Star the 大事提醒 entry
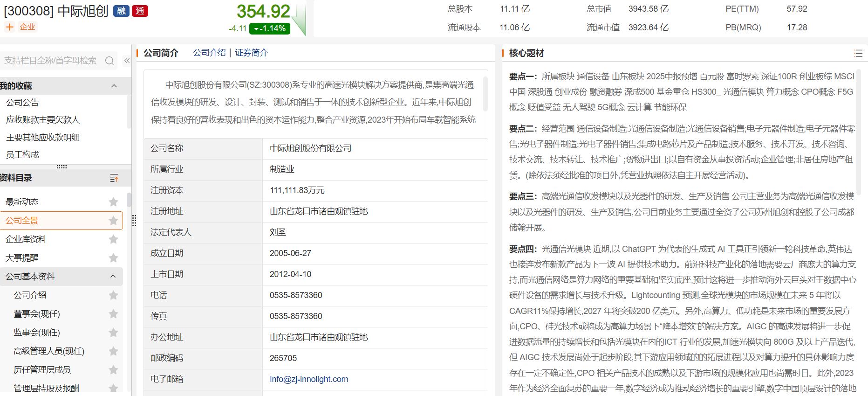The width and height of the screenshot is (868, 396). [113, 258]
